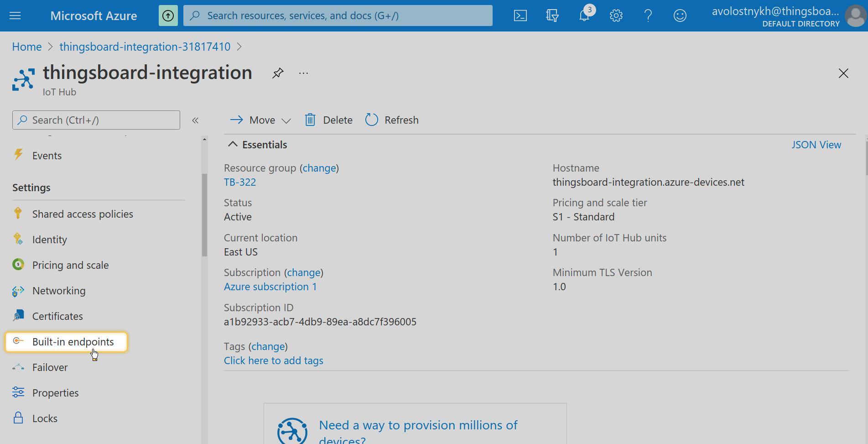868x444 pixels.
Task: Open Directories and subscriptions filter icon
Action: (x=552, y=16)
